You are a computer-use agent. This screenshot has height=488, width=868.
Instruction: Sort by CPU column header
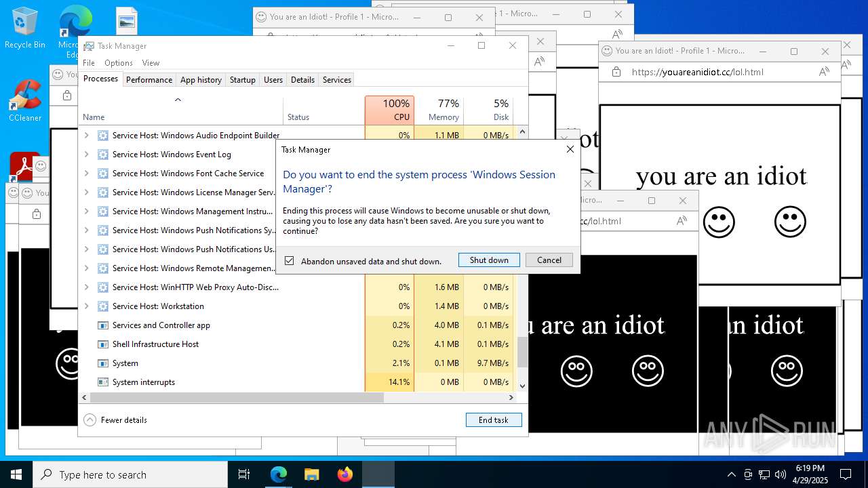click(389, 110)
